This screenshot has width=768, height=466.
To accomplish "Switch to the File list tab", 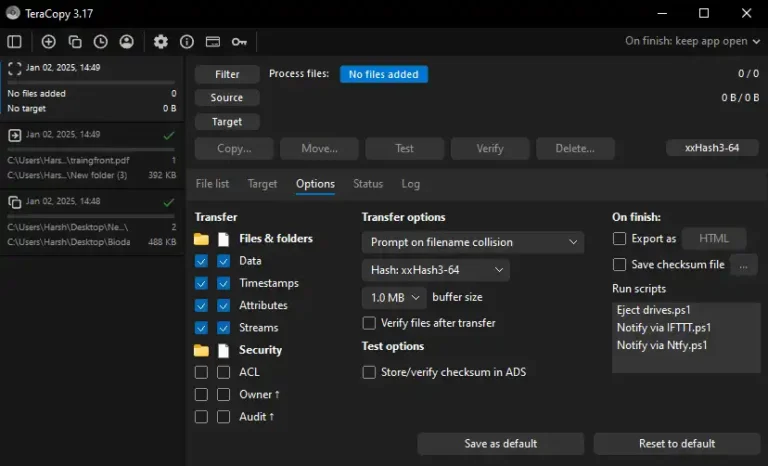I will pos(212,184).
